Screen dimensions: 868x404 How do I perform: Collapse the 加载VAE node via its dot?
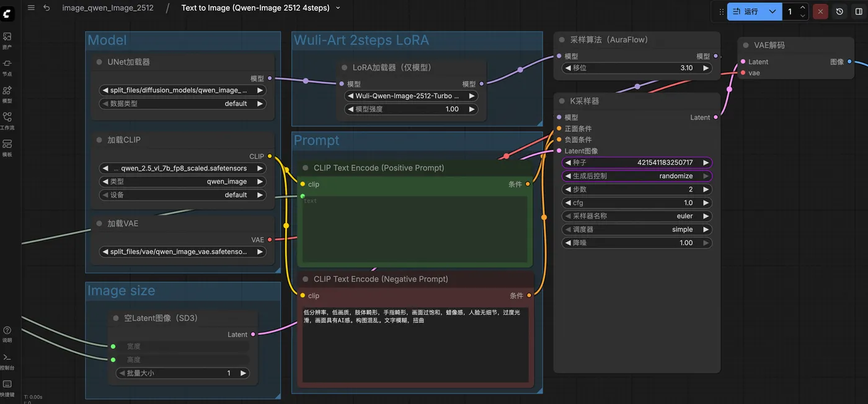point(99,223)
